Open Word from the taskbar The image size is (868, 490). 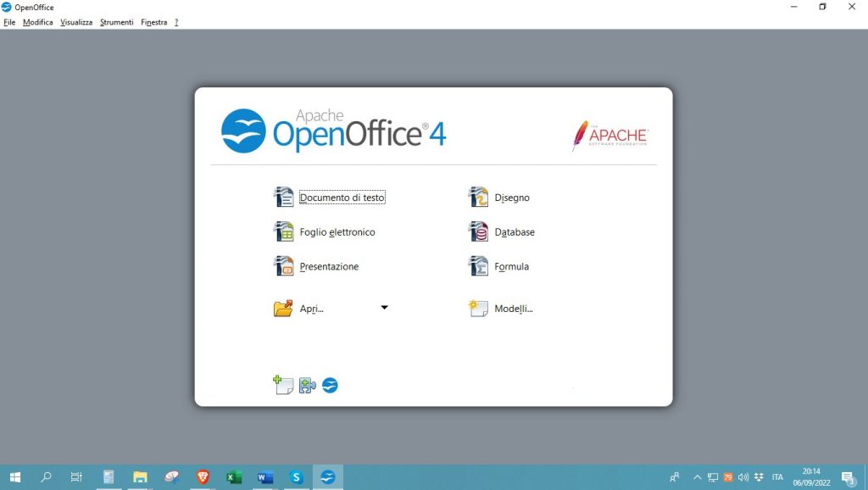264,477
